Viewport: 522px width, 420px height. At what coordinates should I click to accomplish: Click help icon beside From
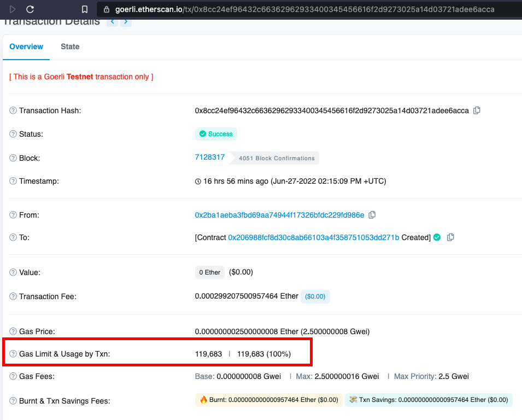pos(13,215)
